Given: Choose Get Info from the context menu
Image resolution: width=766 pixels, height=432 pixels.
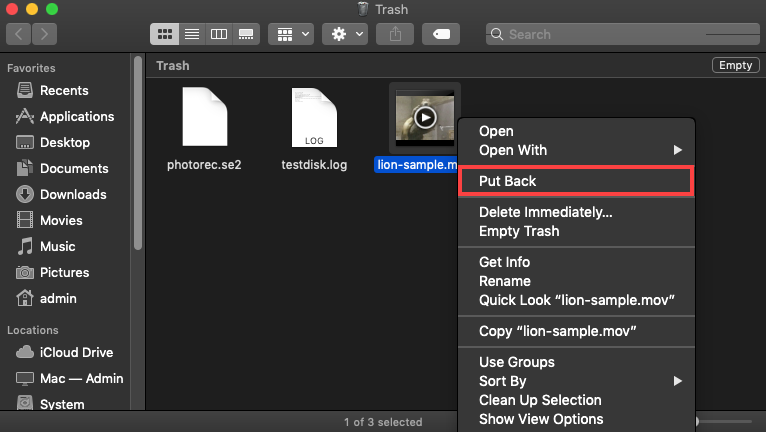Looking at the screenshot, I should click(x=576, y=262).
